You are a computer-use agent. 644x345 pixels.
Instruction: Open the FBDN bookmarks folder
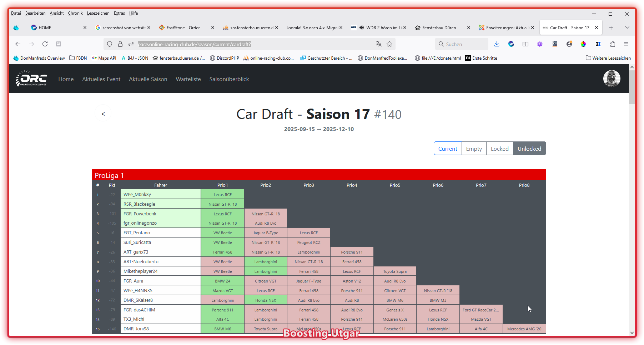coord(78,58)
